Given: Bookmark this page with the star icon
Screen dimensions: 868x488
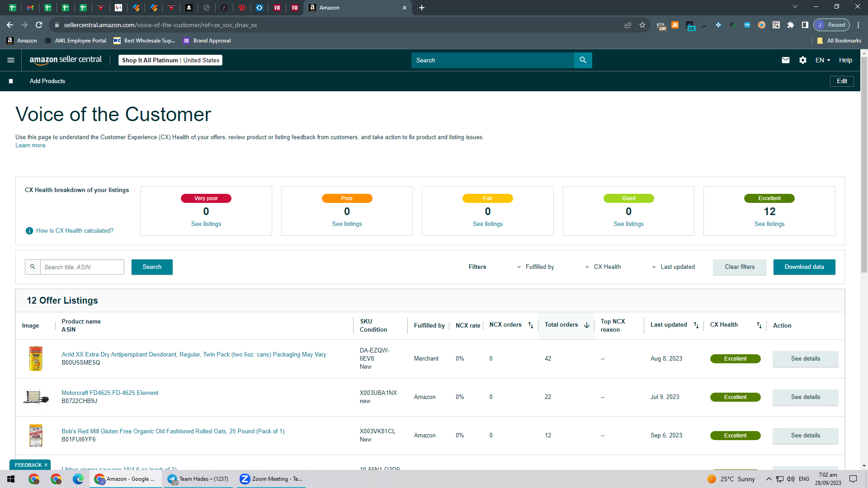Looking at the screenshot, I should coord(642,25).
